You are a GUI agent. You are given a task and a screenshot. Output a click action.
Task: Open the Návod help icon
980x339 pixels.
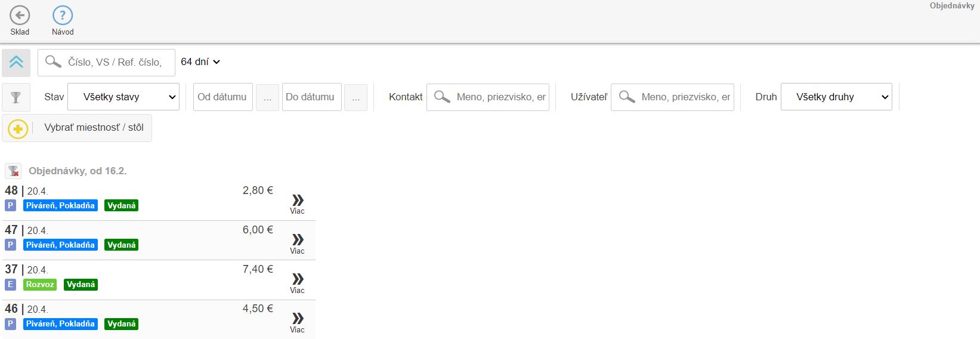click(x=63, y=16)
